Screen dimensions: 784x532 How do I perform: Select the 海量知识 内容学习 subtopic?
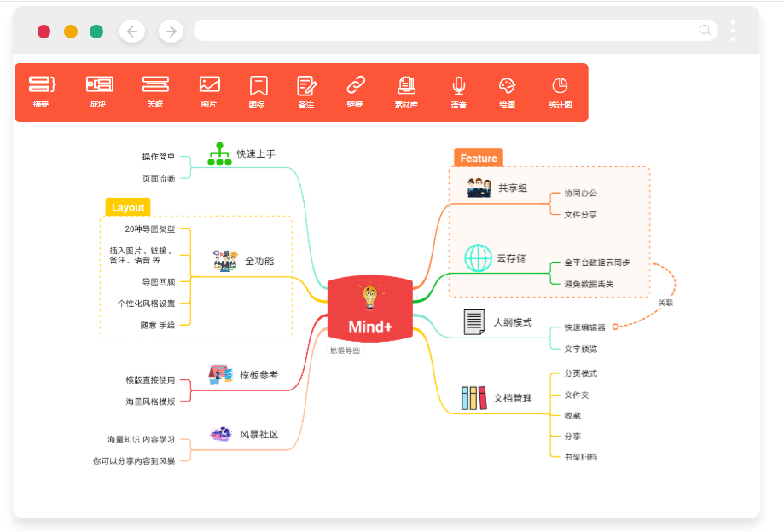pyautogui.click(x=142, y=440)
